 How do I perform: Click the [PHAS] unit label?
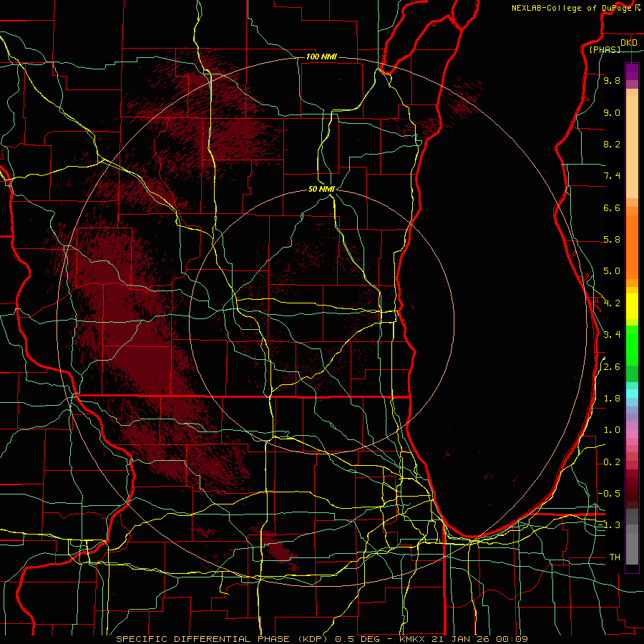(605, 50)
